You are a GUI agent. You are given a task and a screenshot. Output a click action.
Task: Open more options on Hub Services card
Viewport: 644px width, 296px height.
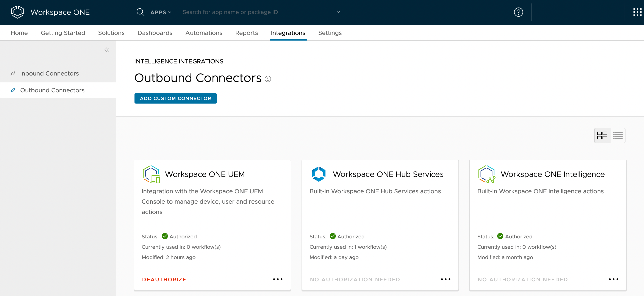tap(445, 279)
